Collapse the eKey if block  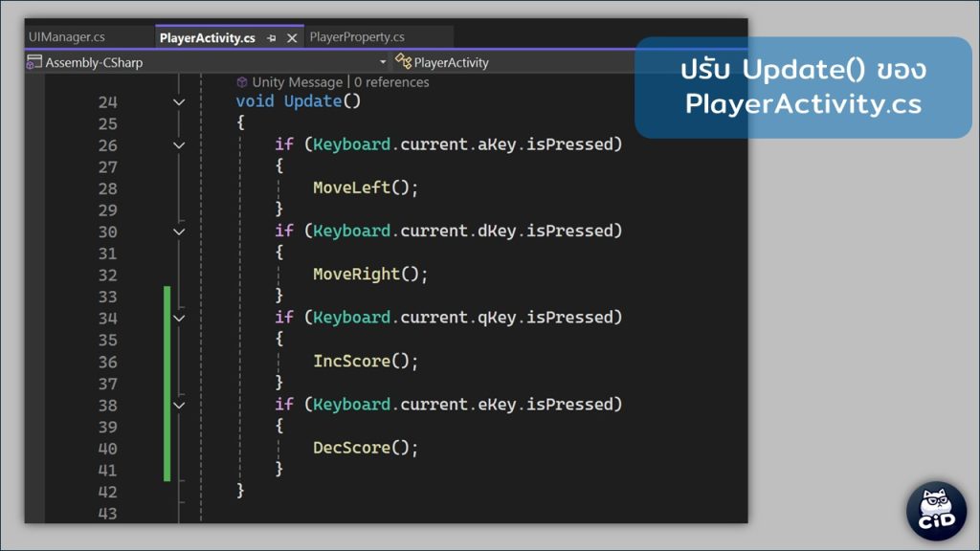click(179, 405)
